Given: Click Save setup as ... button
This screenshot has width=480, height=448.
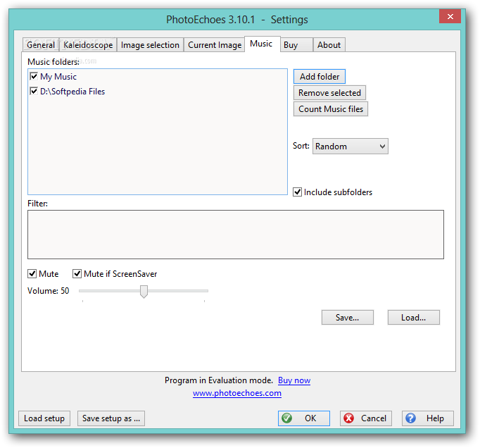Looking at the screenshot, I should (x=111, y=418).
